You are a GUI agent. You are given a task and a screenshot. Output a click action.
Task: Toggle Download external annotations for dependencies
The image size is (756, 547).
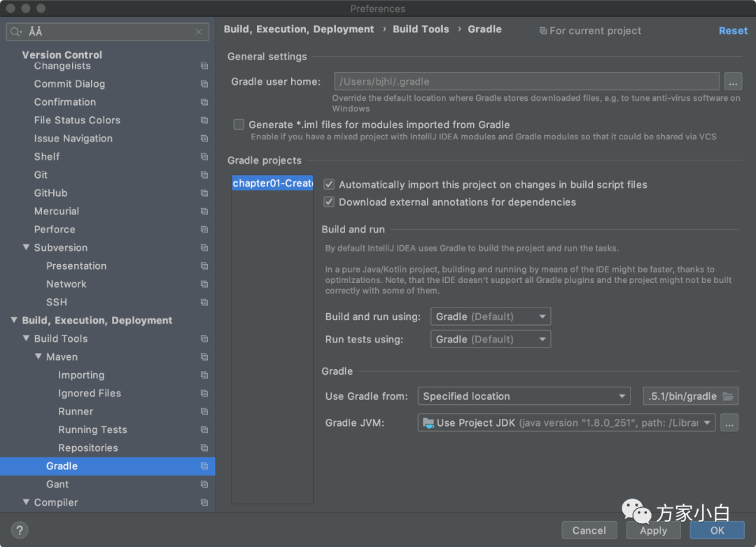pyautogui.click(x=329, y=202)
